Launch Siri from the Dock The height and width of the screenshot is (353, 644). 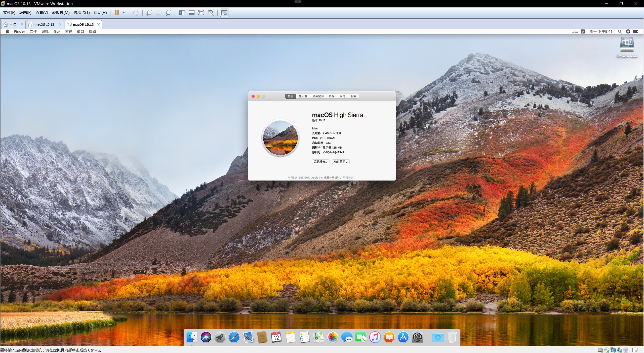pyautogui.click(x=206, y=337)
